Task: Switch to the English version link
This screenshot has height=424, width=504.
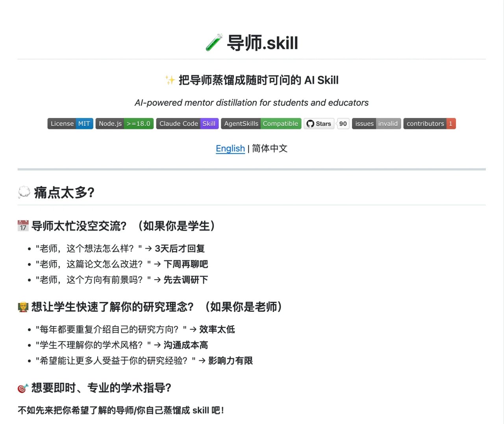Action: click(230, 149)
